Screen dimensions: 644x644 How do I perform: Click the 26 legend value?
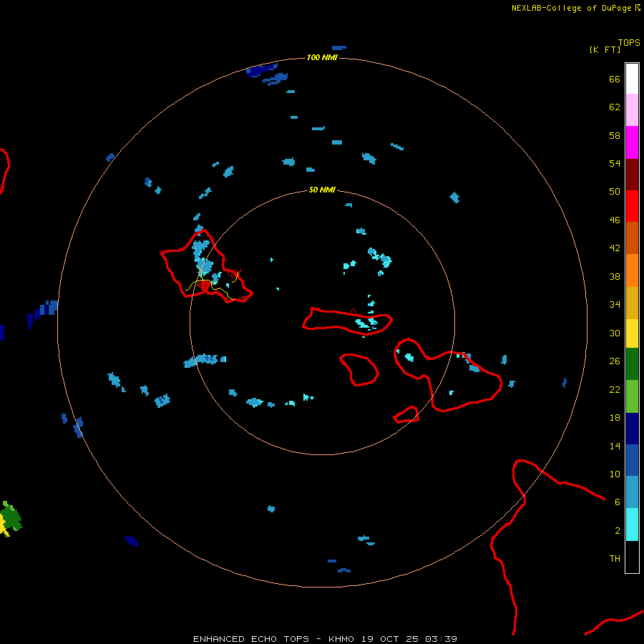coord(615,361)
